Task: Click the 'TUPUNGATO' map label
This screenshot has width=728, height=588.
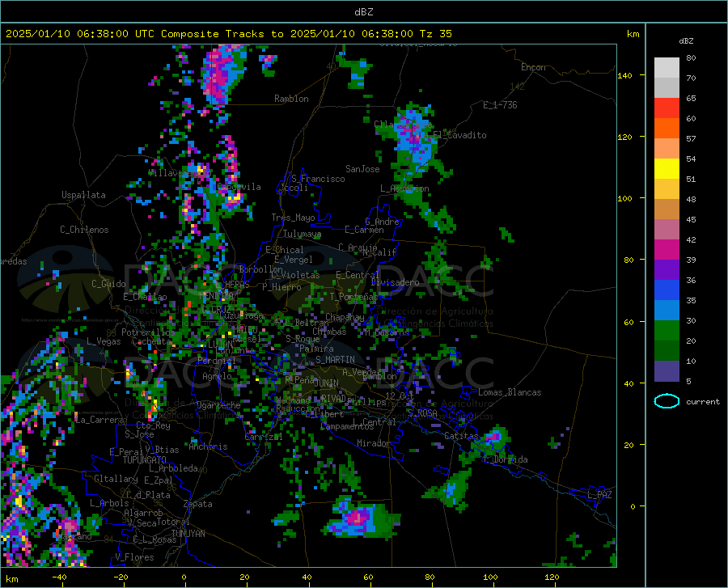Action: pos(145,460)
